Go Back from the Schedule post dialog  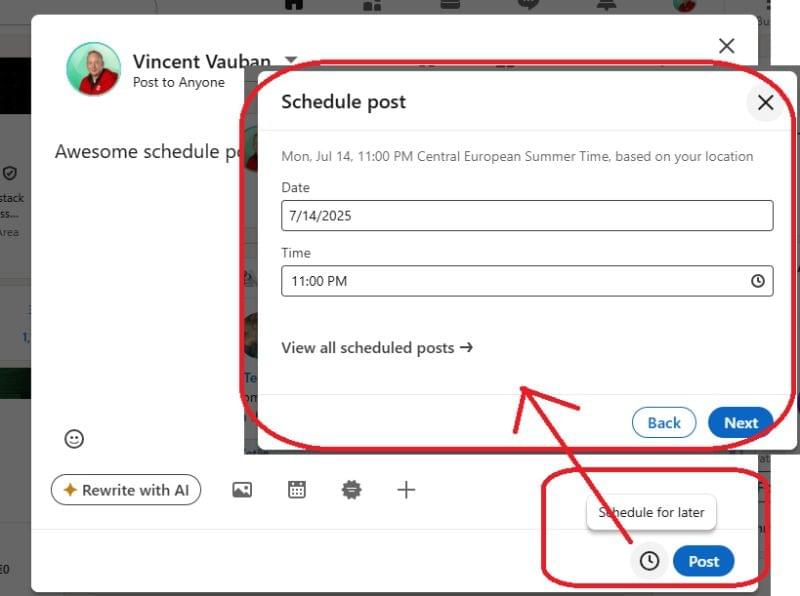click(x=664, y=423)
